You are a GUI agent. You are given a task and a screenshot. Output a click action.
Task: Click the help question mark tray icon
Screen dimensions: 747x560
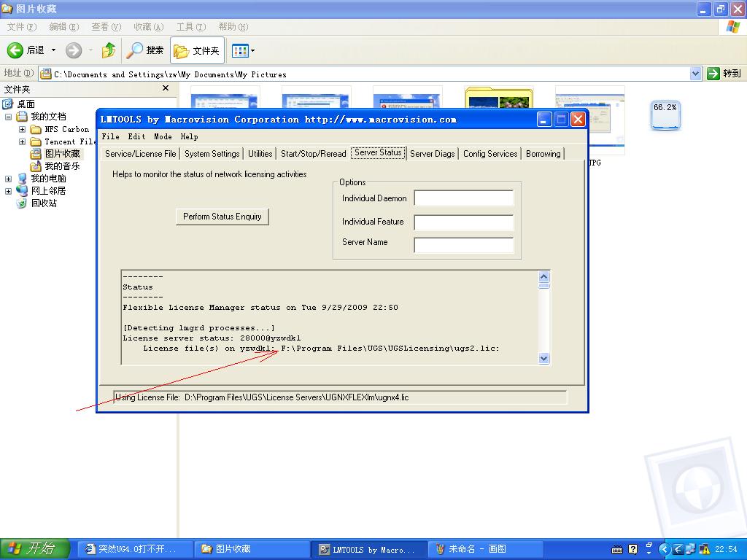click(632, 549)
